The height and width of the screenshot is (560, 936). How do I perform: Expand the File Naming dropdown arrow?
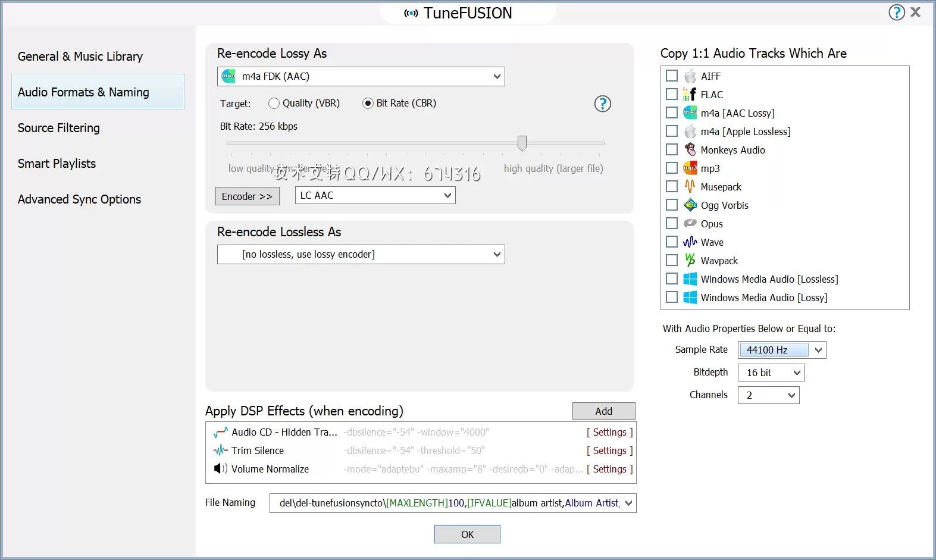[x=628, y=503]
